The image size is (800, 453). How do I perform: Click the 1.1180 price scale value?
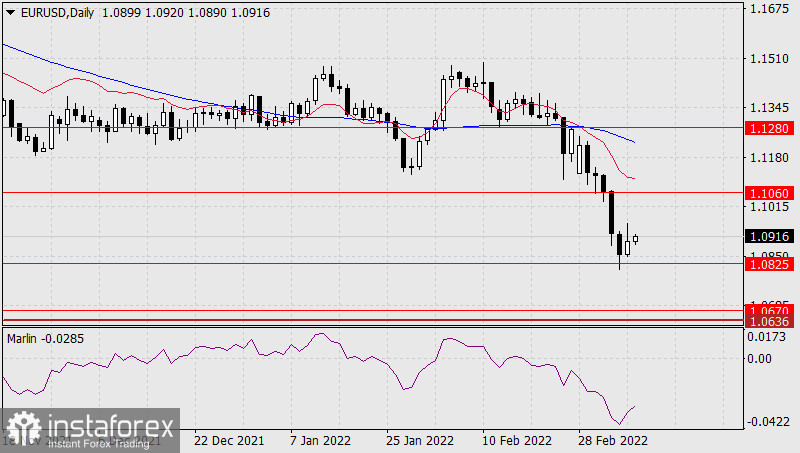pyautogui.click(x=769, y=158)
